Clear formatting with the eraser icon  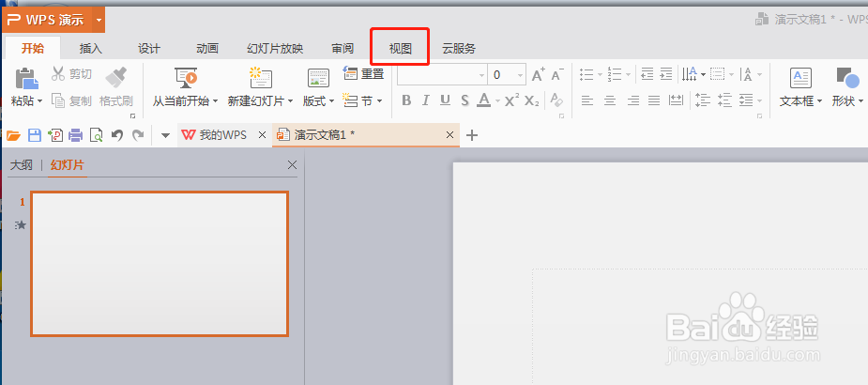[x=556, y=100]
